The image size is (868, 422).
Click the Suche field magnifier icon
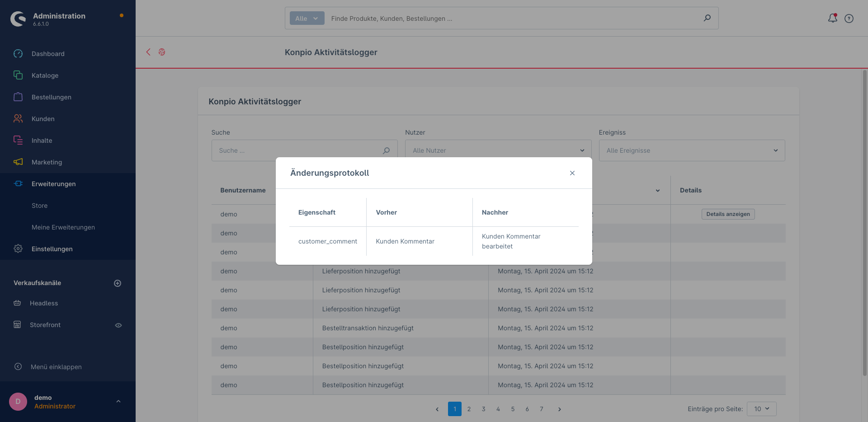click(x=386, y=150)
